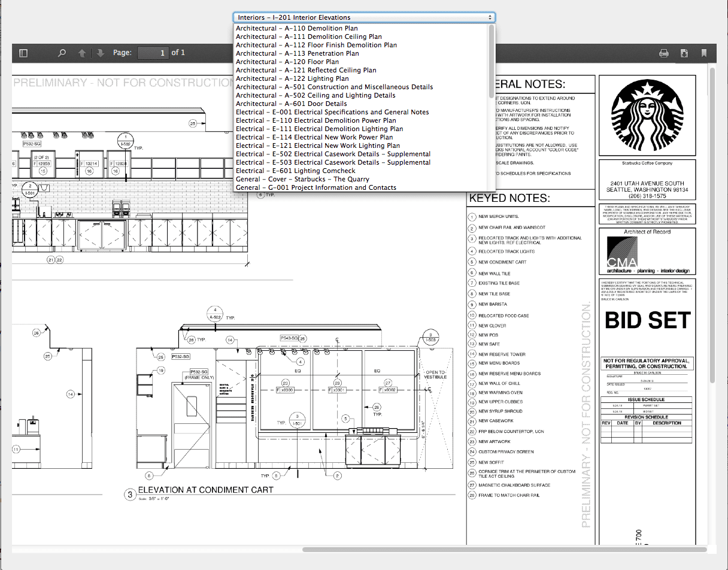The width and height of the screenshot is (728, 570).
Task: Select A-502 Ceiling and Lighting Details
Action: click(x=361, y=95)
